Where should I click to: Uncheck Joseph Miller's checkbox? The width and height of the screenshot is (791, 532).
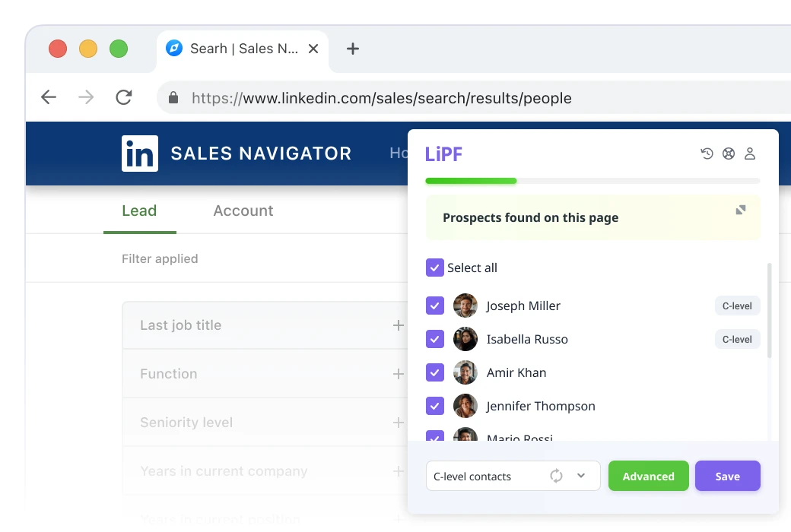pyautogui.click(x=435, y=306)
